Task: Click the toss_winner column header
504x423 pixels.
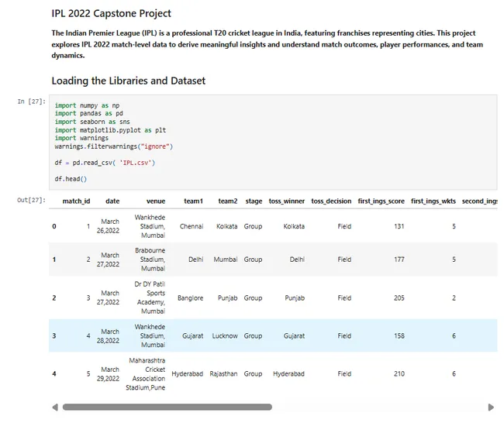Action: 287,201
